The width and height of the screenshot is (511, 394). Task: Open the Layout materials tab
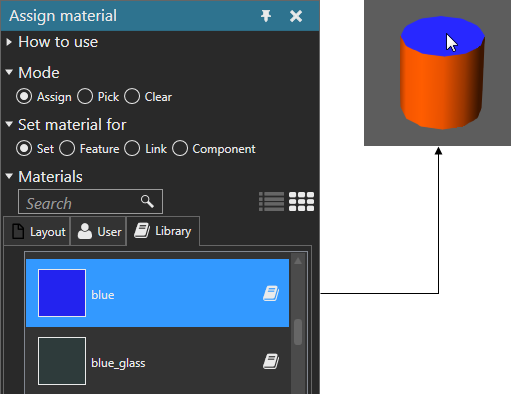click(37, 231)
